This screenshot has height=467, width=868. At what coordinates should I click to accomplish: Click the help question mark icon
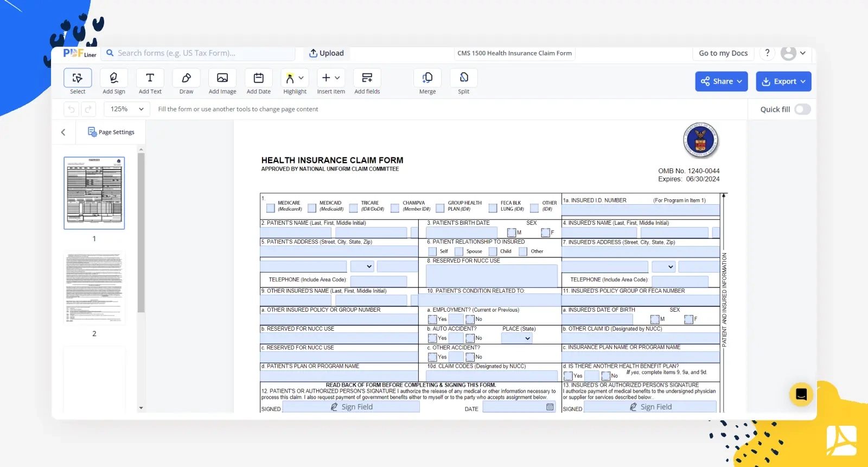(767, 53)
